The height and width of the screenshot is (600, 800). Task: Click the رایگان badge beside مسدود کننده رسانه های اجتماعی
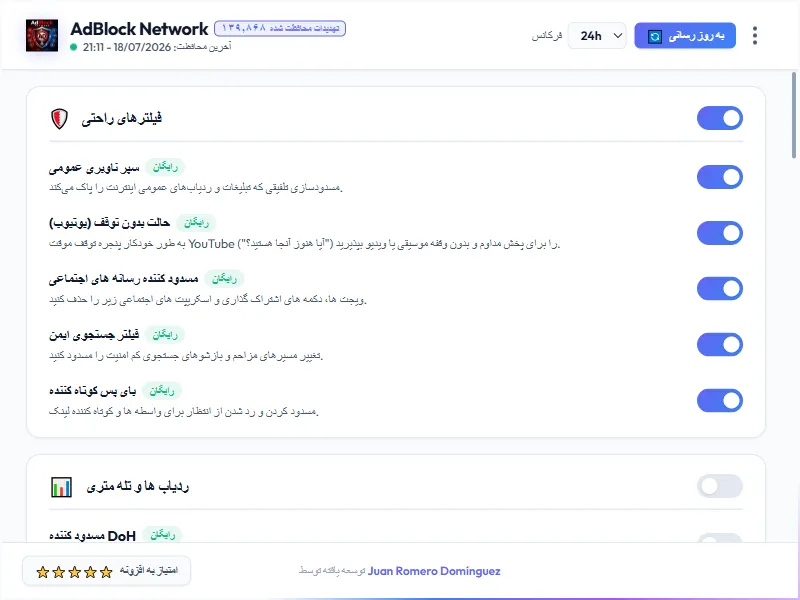point(224,279)
